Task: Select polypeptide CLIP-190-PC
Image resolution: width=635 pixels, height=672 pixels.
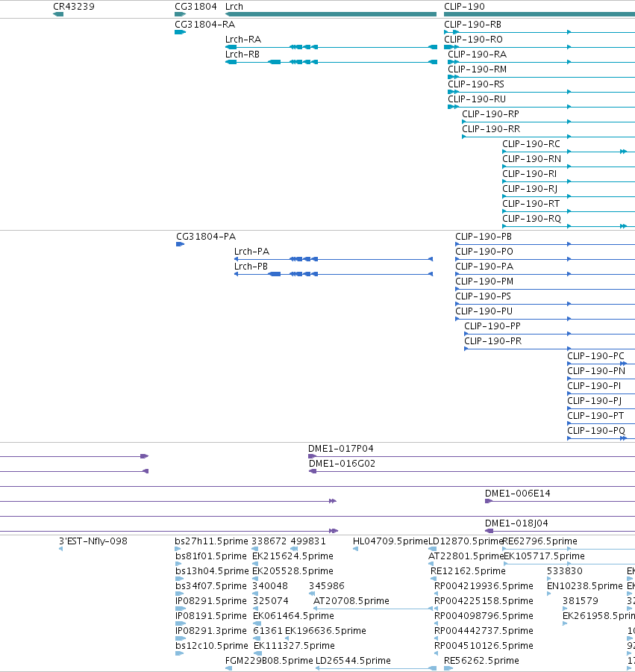Action: pyautogui.click(x=595, y=357)
